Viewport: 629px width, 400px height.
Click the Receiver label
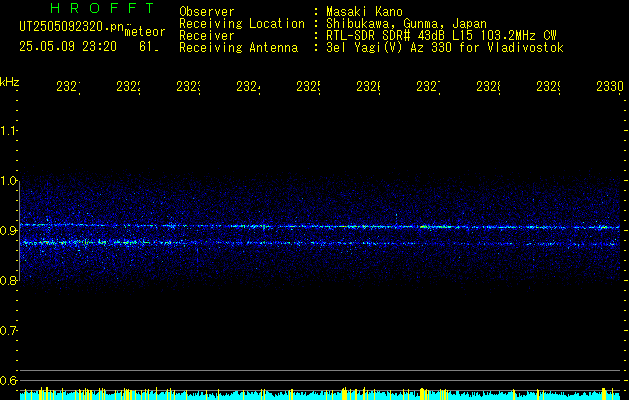click(207, 36)
